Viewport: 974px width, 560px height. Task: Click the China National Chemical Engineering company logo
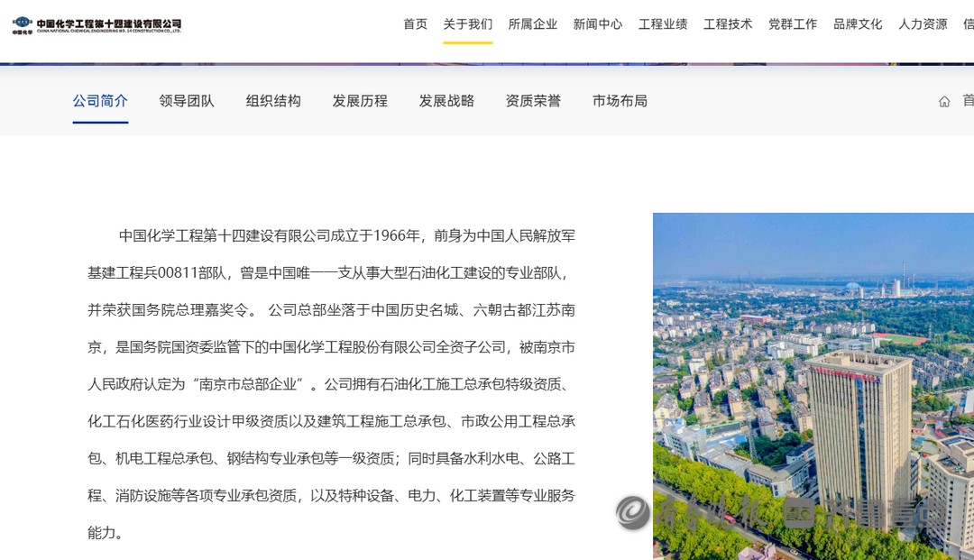click(96, 24)
